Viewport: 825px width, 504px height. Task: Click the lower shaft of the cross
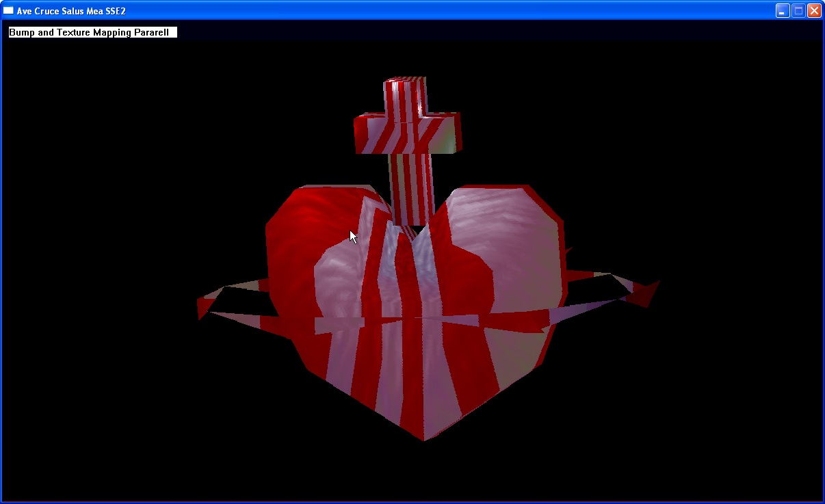(x=411, y=185)
